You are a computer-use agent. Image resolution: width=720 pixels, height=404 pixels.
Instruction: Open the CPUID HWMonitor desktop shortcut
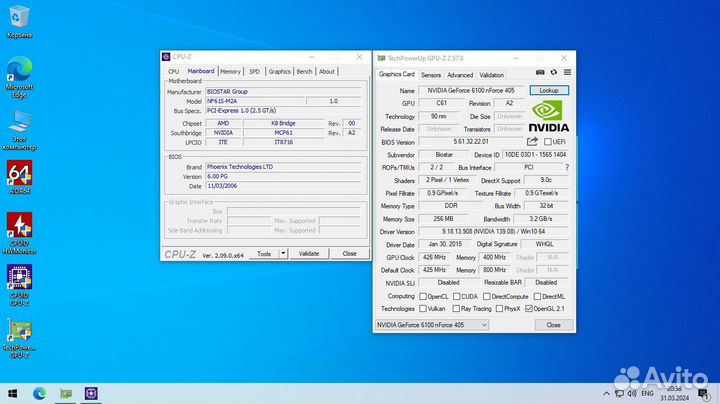(x=19, y=233)
